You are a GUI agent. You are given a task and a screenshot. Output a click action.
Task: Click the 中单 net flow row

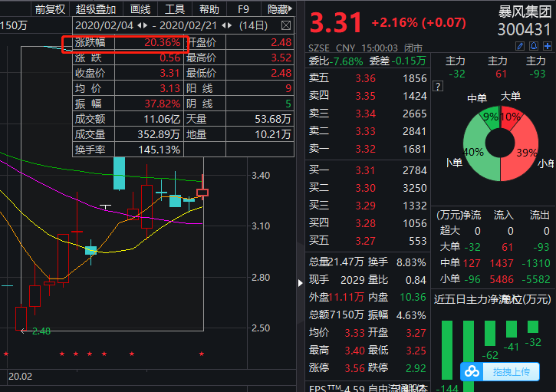click(495, 263)
